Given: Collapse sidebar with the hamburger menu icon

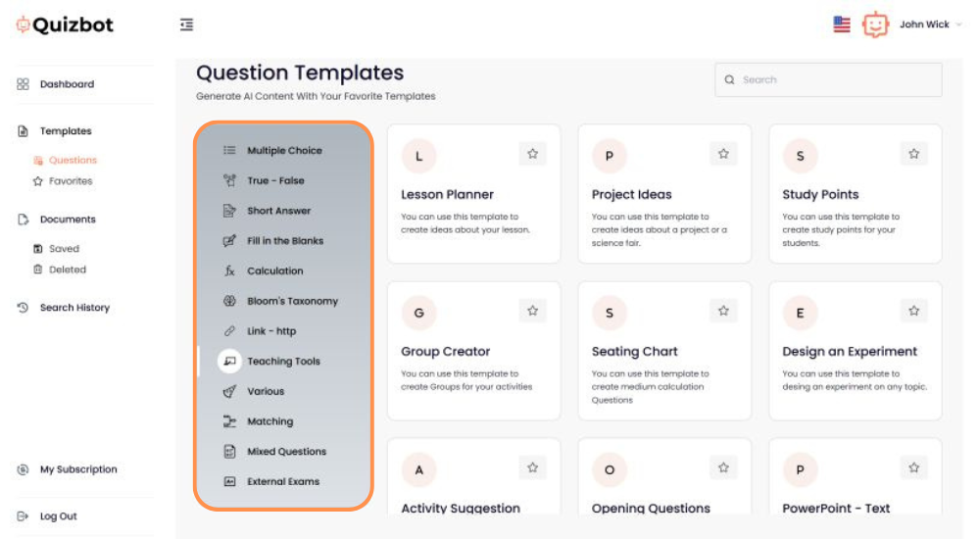Looking at the screenshot, I should 186,25.
